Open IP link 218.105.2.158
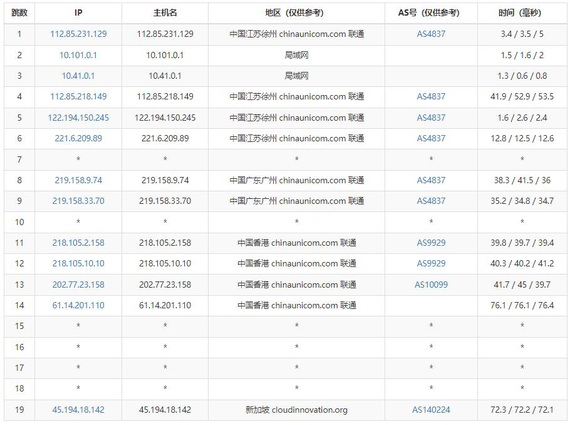This screenshot has width=570, height=425. coord(78,243)
